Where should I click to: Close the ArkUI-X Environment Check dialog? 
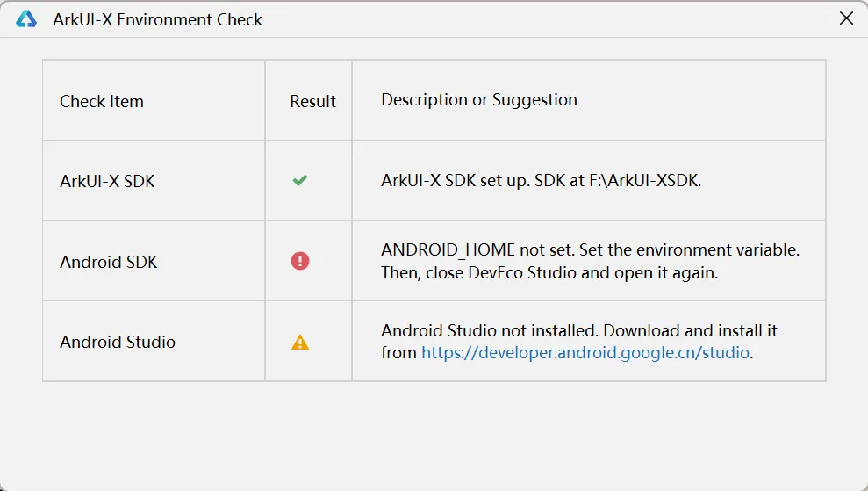pos(846,18)
